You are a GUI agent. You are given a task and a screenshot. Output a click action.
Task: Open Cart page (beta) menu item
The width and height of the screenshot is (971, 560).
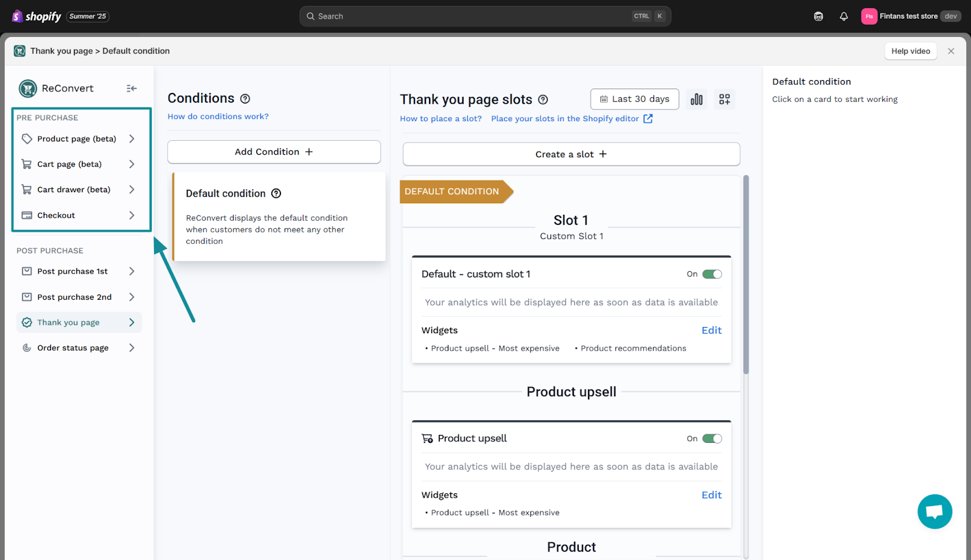click(79, 164)
